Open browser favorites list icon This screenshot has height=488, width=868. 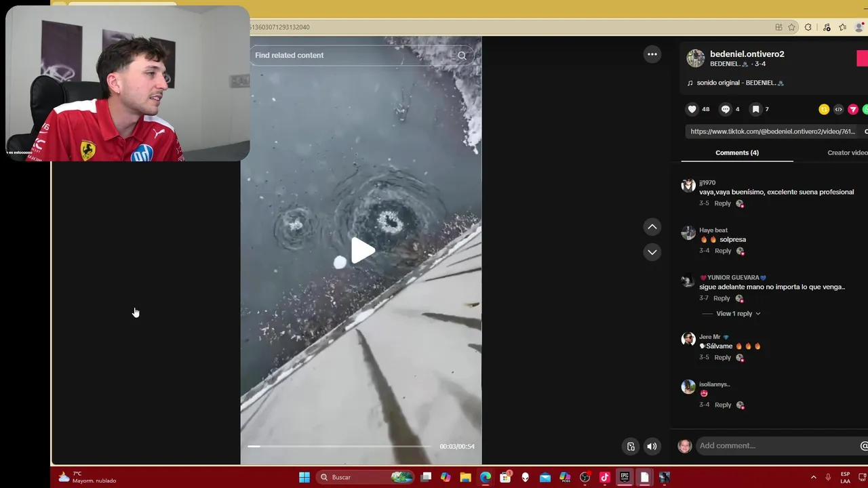pyautogui.click(x=842, y=27)
